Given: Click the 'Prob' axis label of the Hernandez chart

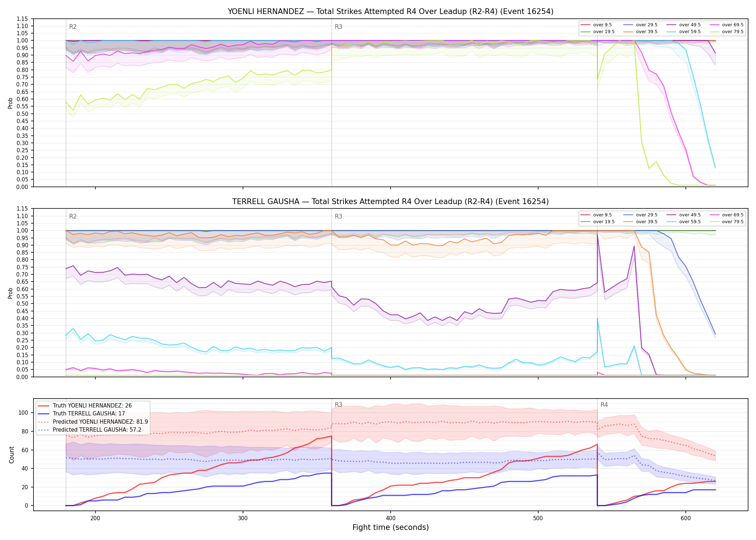Looking at the screenshot, I should [10, 103].
